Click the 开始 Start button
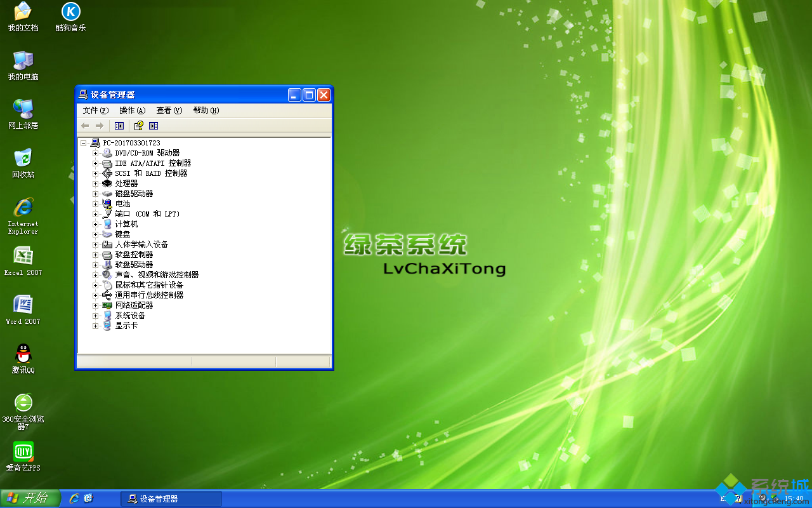 click(30, 498)
